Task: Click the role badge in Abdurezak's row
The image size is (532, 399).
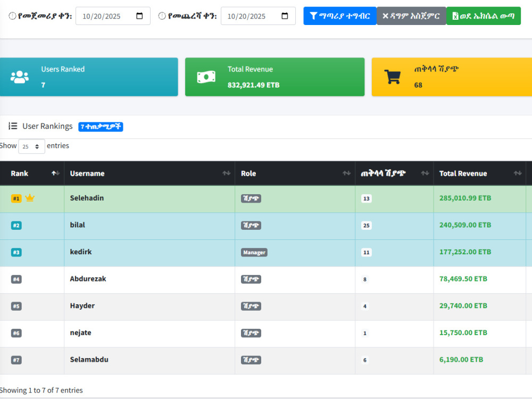Action: coord(251,279)
